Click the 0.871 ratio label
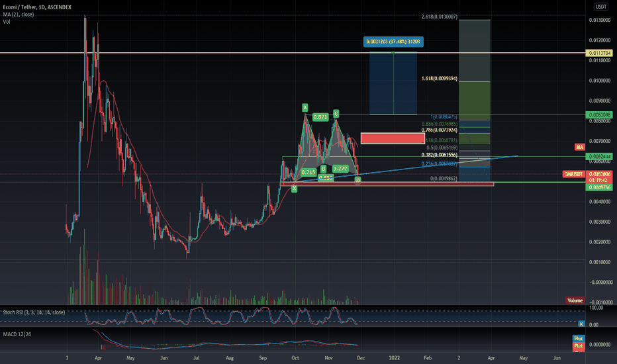The image size is (617, 364). pos(320,117)
